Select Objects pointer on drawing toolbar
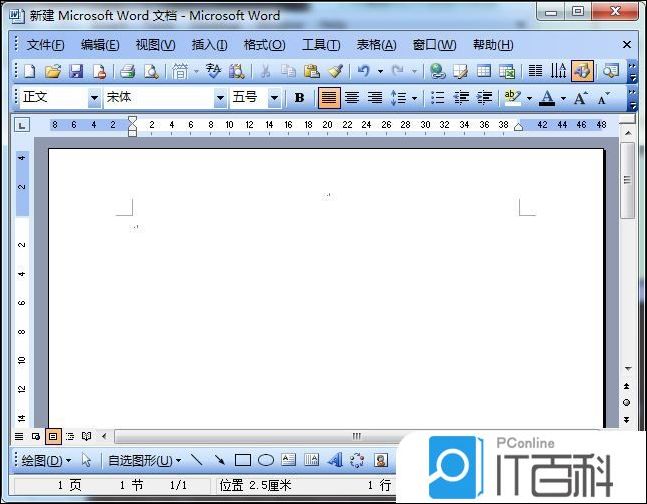 [x=86, y=459]
